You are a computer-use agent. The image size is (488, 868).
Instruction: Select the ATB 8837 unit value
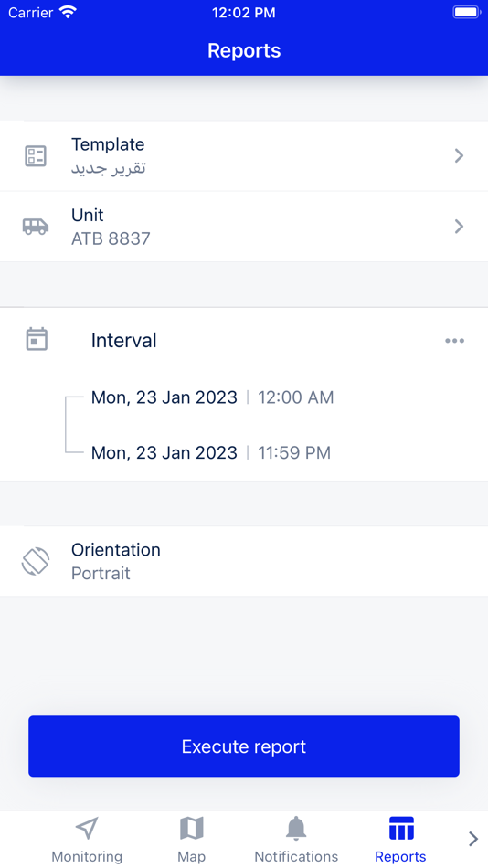tap(111, 238)
